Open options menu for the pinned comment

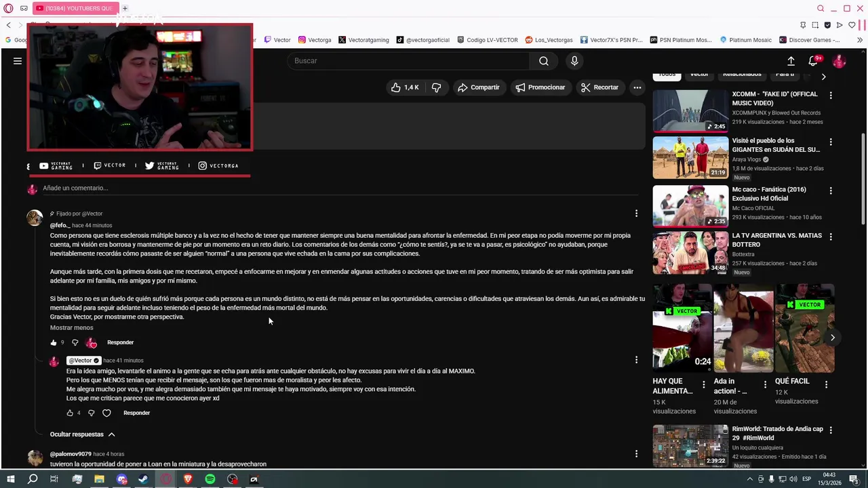pyautogui.click(x=636, y=213)
